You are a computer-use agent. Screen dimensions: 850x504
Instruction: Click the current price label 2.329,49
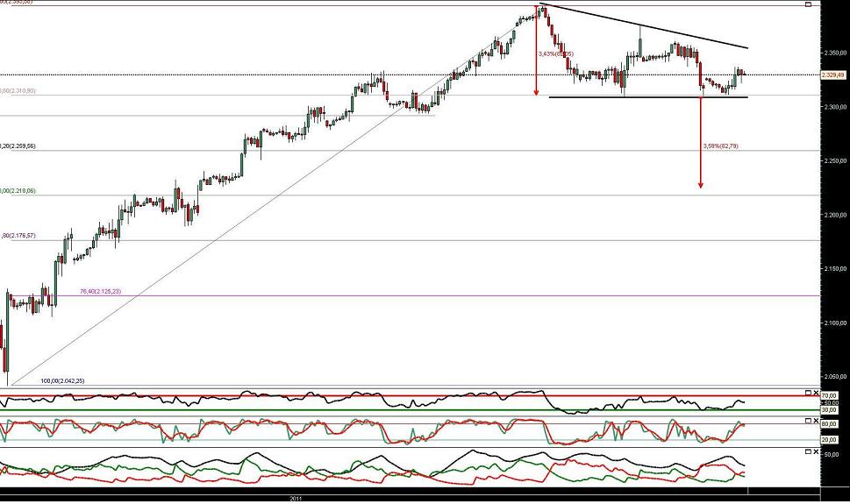[833, 75]
